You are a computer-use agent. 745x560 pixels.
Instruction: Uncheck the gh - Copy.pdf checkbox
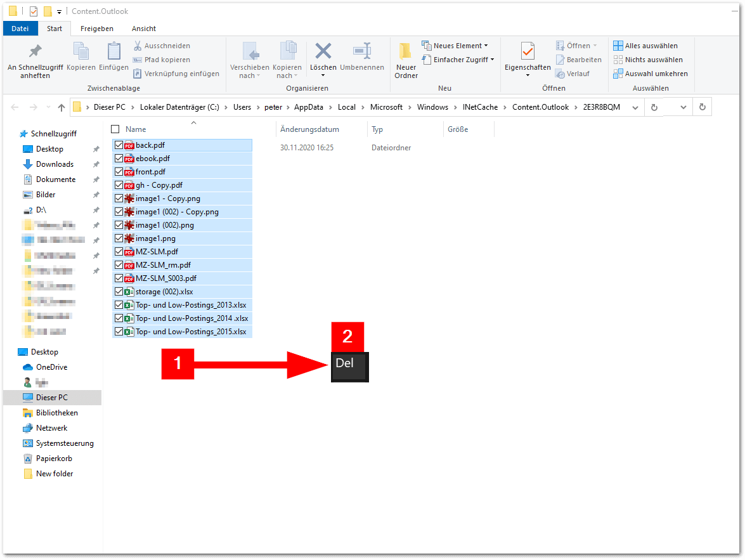(119, 185)
